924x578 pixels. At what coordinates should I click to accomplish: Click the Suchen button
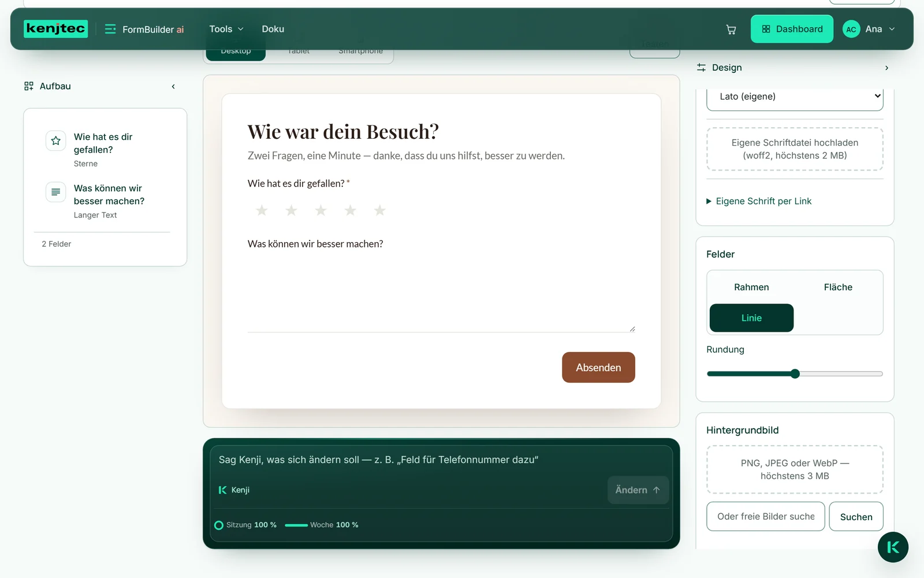pos(856,517)
